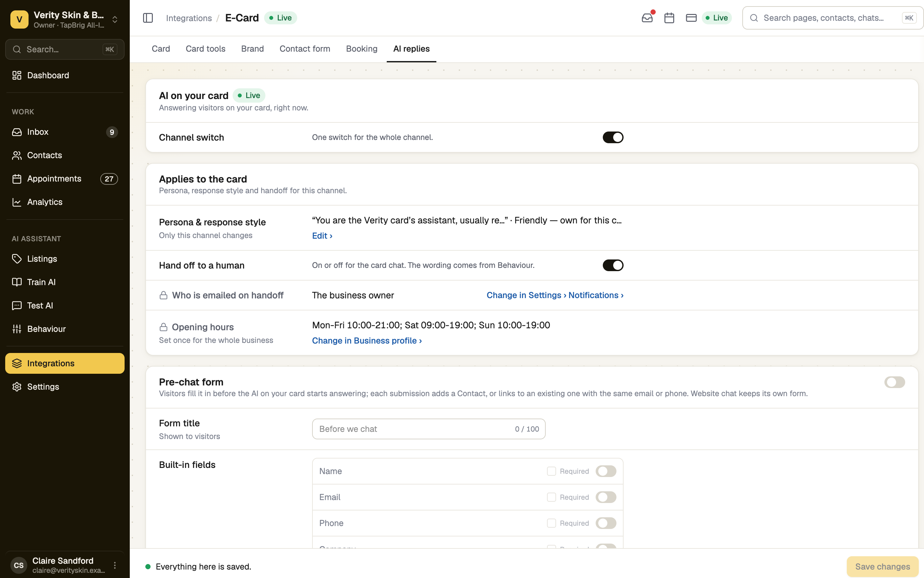The width and height of the screenshot is (924, 578).
Task: Toggle the sidebar panel icon
Action: pyautogui.click(x=148, y=18)
